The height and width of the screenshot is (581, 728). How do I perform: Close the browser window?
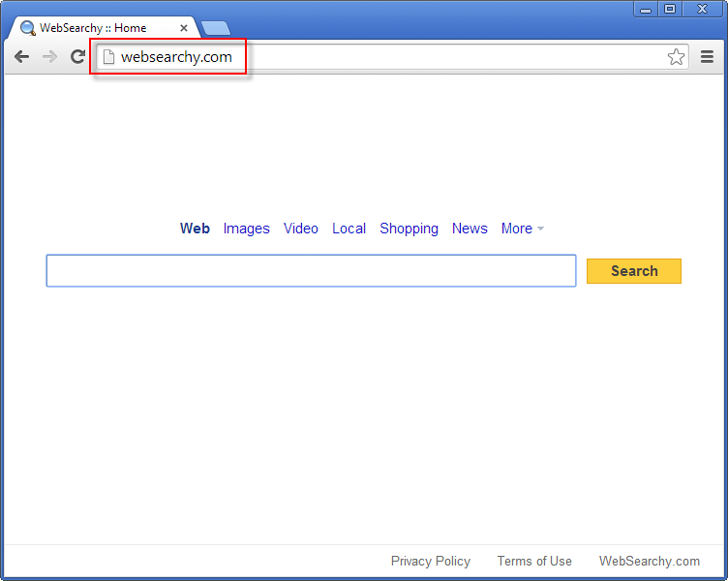[x=703, y=10]
